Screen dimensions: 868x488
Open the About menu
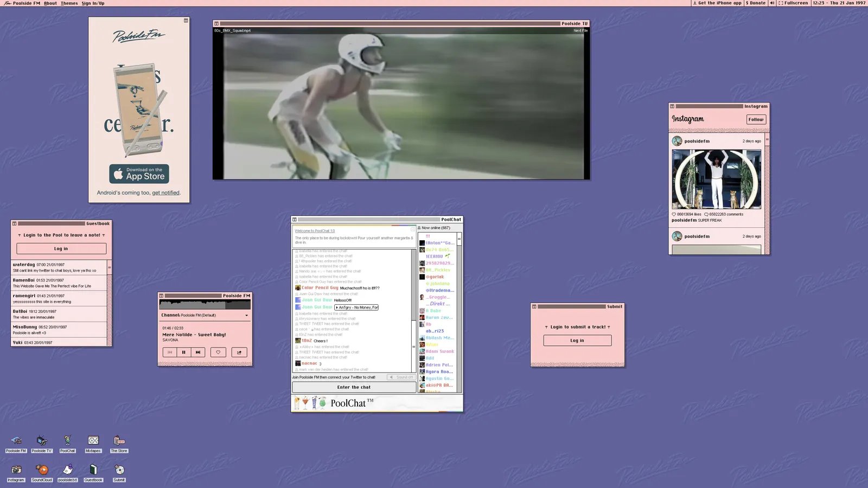[50, 3]
